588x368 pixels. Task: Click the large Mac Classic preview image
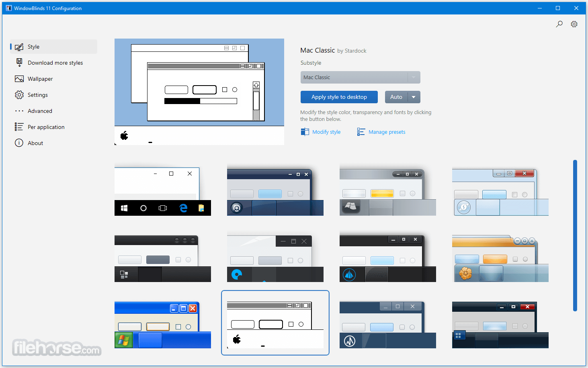click(199, 92)
